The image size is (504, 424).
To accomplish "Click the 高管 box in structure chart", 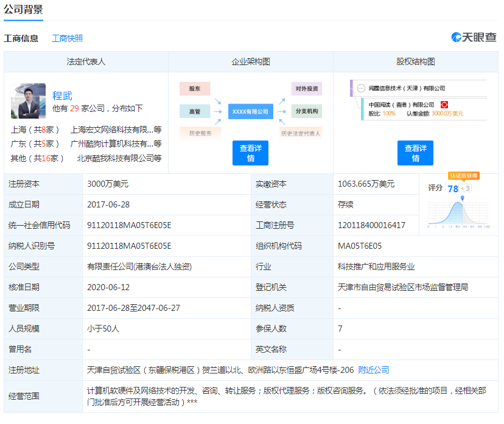I will pyautogui.click(x=195, y=111).
